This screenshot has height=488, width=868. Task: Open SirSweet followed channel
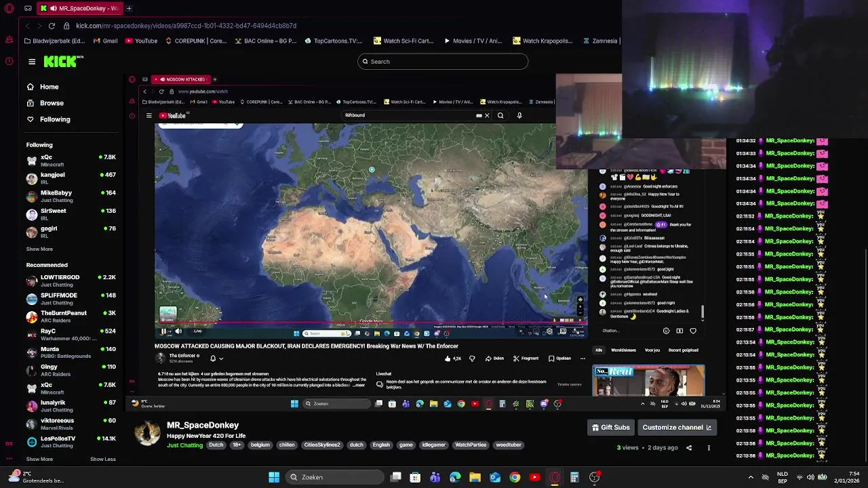pos(71,214)
